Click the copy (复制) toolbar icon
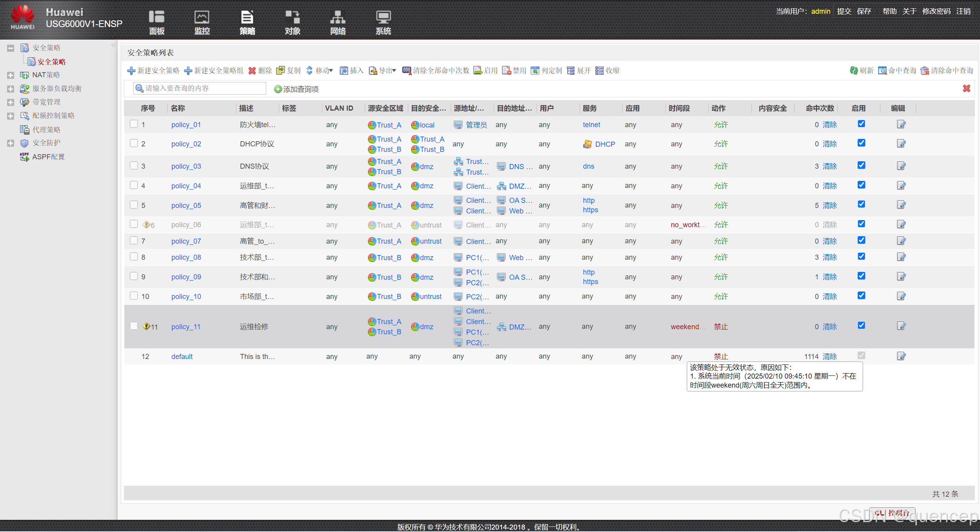 coord(280,71)
